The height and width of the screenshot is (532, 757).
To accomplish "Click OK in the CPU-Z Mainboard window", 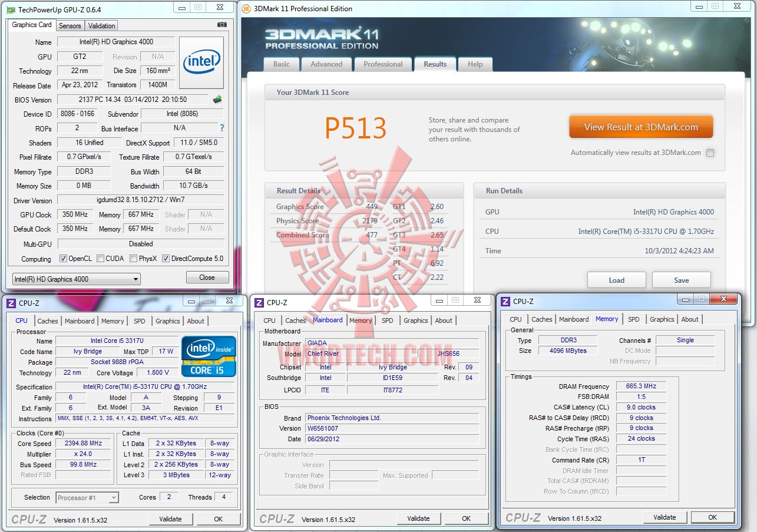I will (x=466, y=518).
